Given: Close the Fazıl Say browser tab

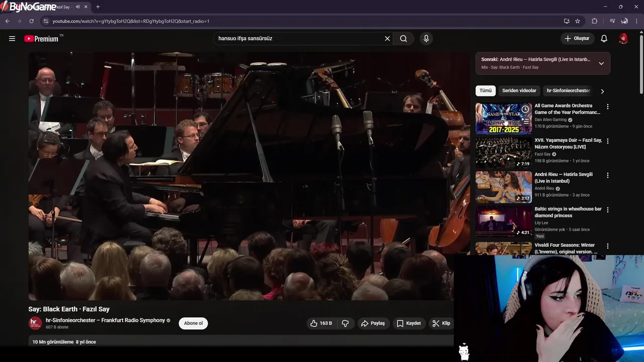Looking at the screenshot, I should coord(86,7).
